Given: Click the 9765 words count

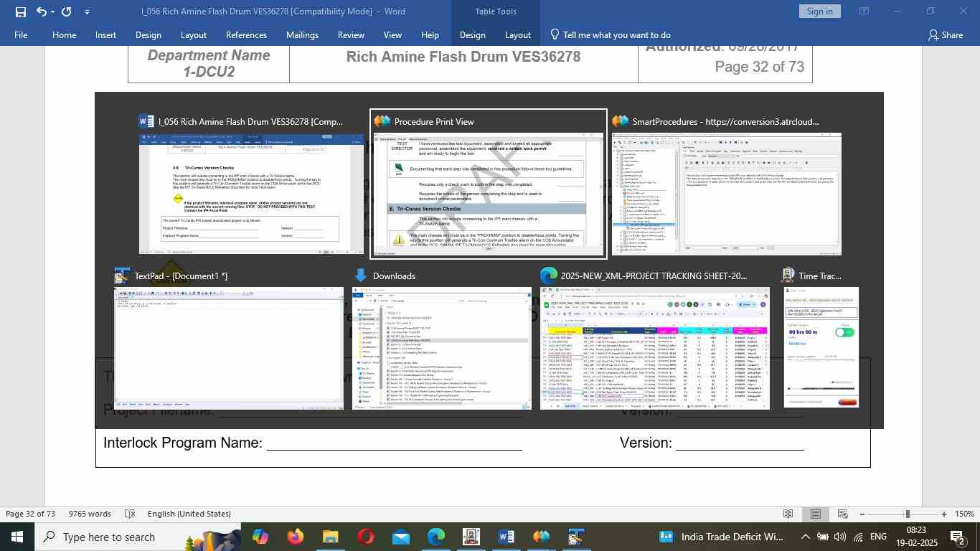Looking at the screenshot, I should [x=90, y=514].
